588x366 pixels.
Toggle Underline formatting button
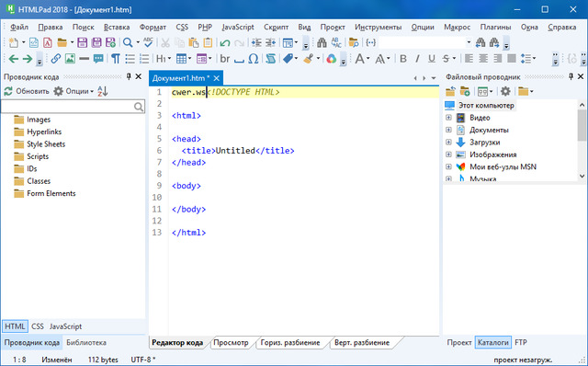point(432,59)
